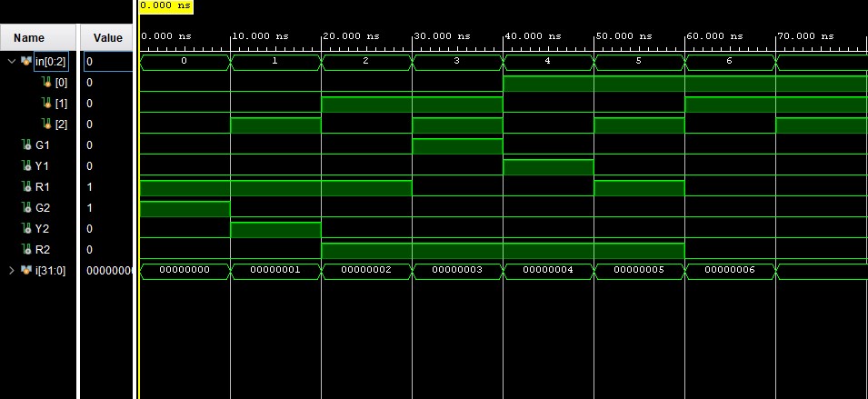The width and height of the screenshot is (868, 399).
Task: Click the 00000003 bus value segment
Action: pyautogui.click(x=456, y=271)
